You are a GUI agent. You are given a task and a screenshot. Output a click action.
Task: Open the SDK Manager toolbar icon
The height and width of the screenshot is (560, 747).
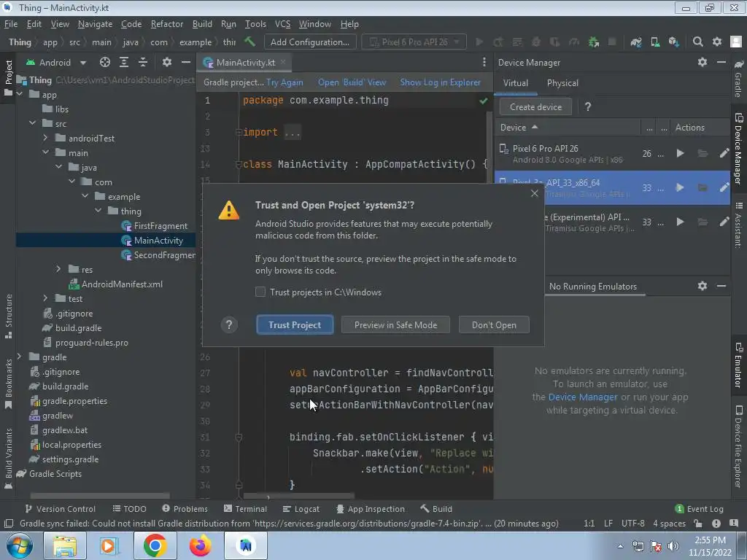pos(673,42)
